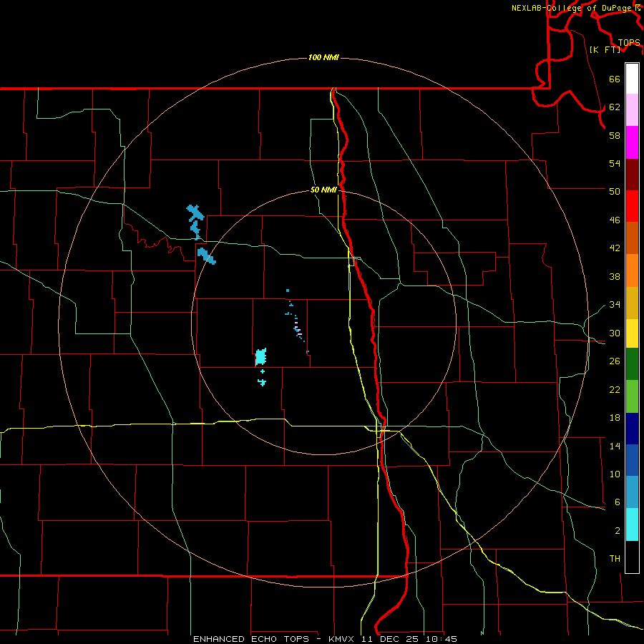Screen dimensions: 644x644
Task: Click the "100 NMI" range ring label
Action: point(323,57)
